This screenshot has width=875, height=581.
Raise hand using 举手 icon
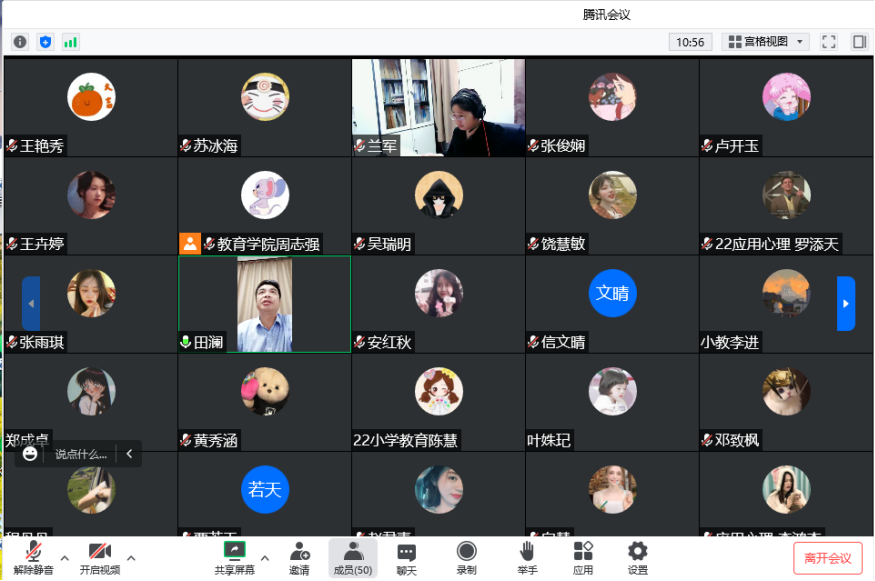(527, 558)
